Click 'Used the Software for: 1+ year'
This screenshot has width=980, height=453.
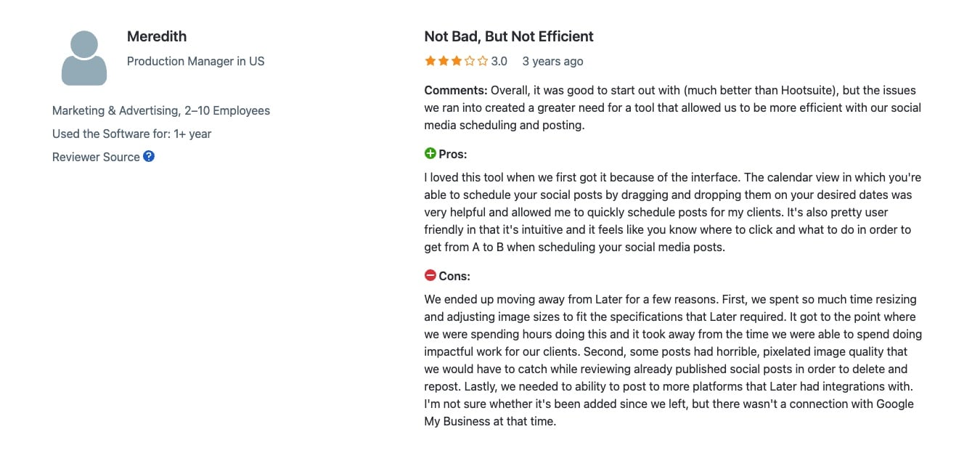132,134
